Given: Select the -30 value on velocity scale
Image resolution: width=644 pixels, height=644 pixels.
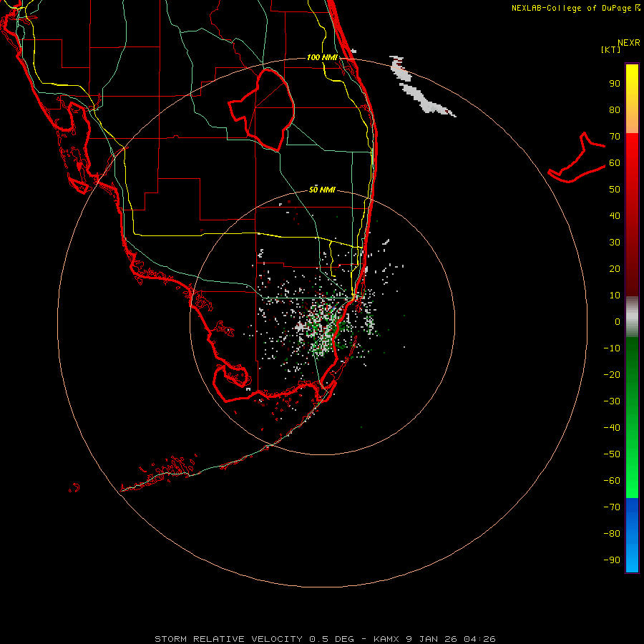Looking at the screenshot, I should [x=612, y=401].
